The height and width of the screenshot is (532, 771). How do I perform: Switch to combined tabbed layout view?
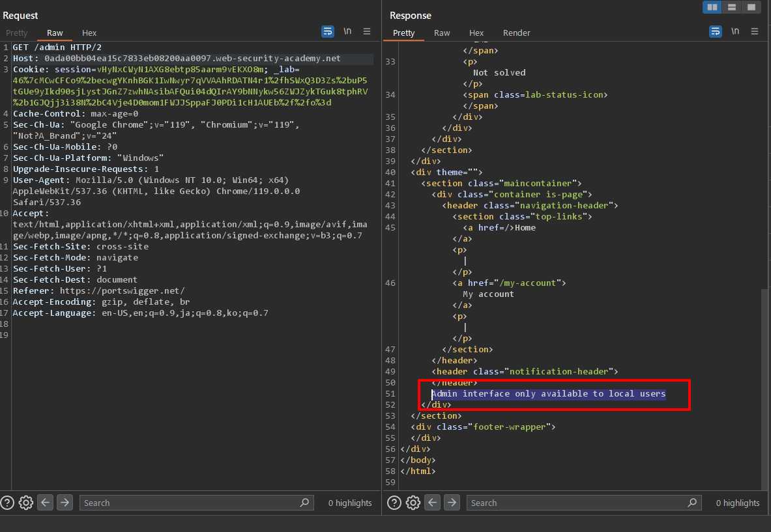[x=751, y=7]
